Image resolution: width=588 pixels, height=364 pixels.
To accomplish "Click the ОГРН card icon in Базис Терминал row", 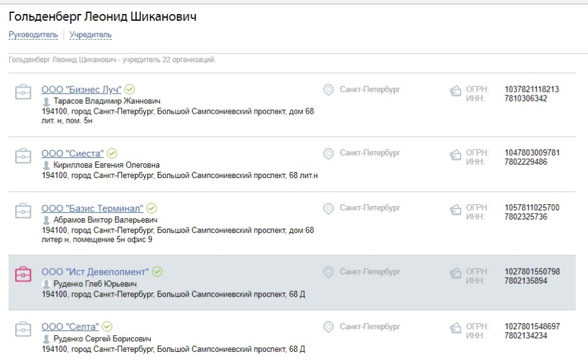I will click(455, 210).
